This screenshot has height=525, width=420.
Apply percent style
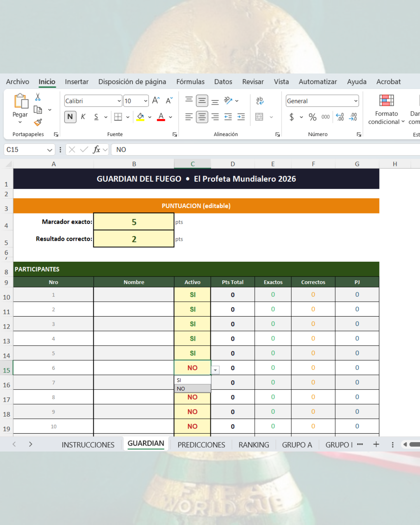pos(313,117)
